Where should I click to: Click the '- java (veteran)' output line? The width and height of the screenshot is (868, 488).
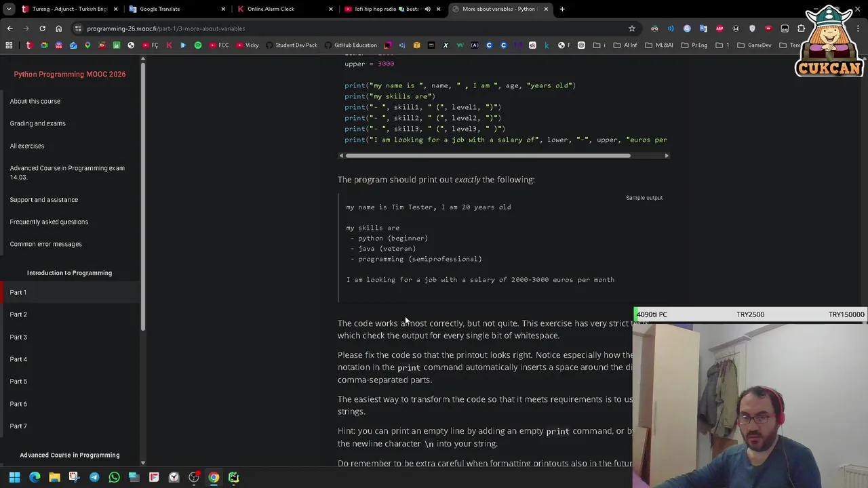tap(383, 249)
